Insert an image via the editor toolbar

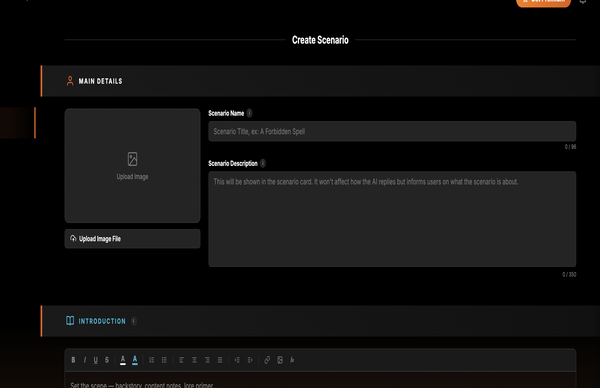tap(280, 360)
